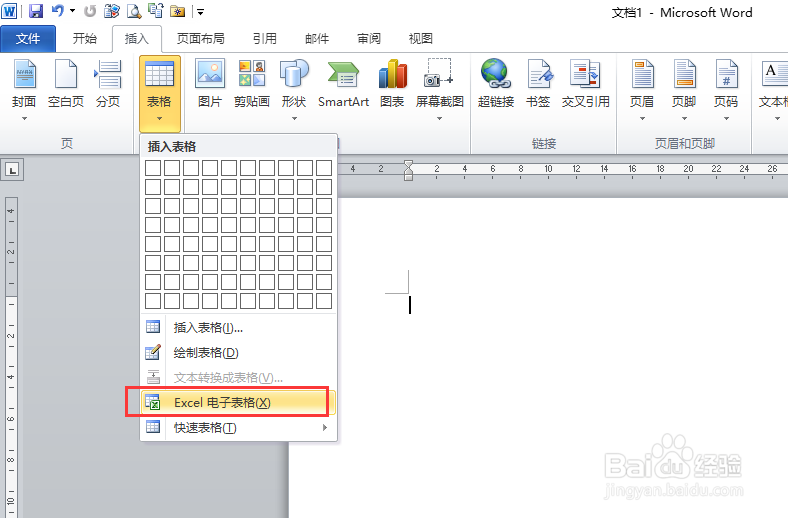
Task: Switch to the 页面布局 tab
Action: click(201, 39)
